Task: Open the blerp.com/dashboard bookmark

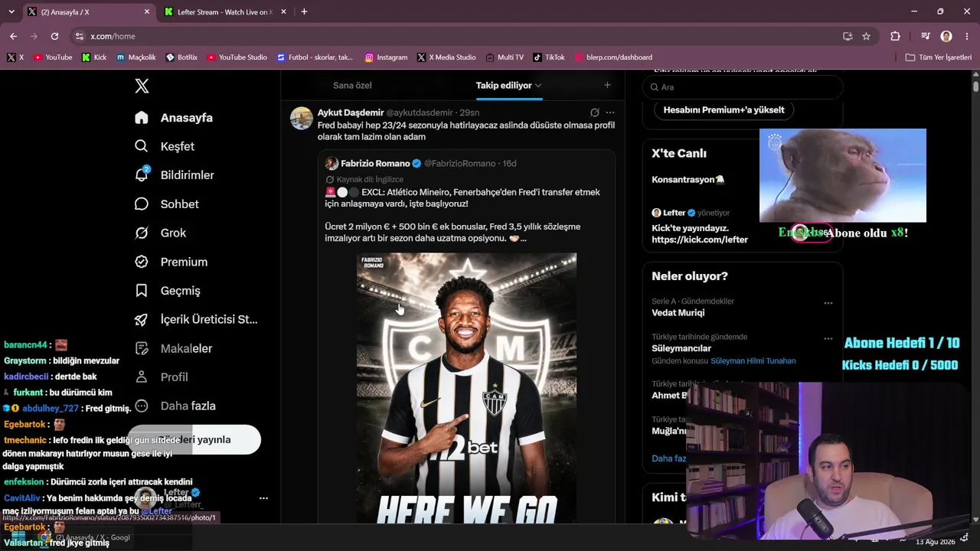Action: (614, 57)
